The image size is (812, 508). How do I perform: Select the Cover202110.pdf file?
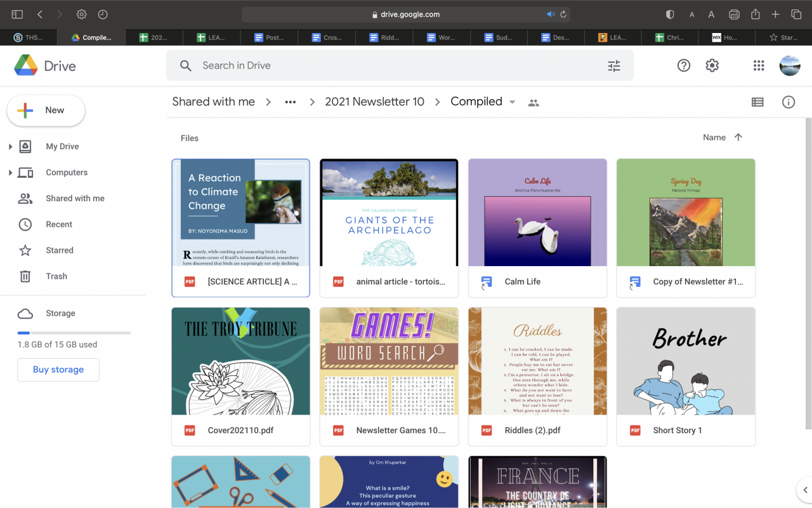[x=240, y=377]
